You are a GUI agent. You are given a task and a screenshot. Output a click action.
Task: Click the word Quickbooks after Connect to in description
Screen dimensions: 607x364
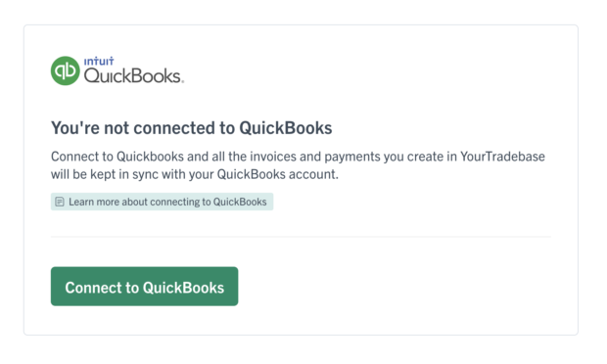coord(150,157)
